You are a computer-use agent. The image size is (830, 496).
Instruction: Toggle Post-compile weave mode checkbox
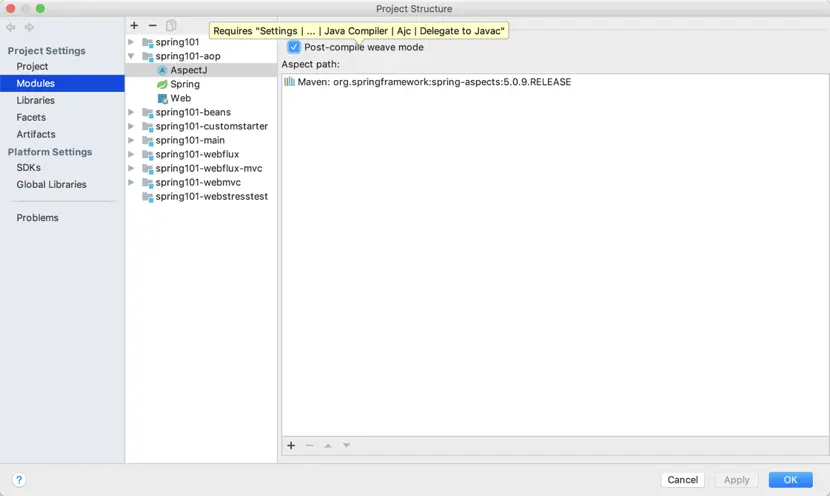point(294,47)
